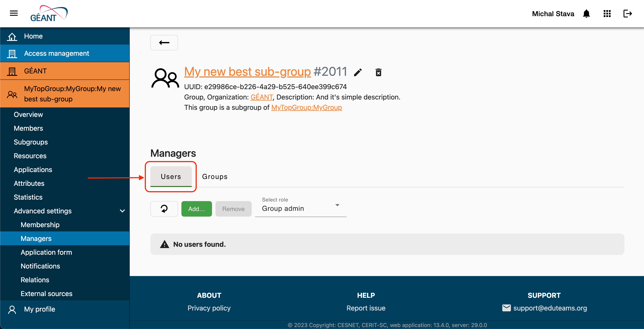Click the edit group pencil icon

coord(358,72)
